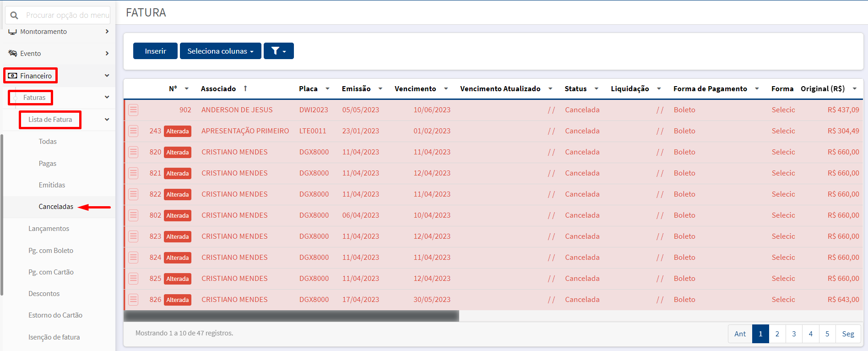Screen dimensions: 868x351
Task: Open row menu icon for fatura 824
Action: 133,258
